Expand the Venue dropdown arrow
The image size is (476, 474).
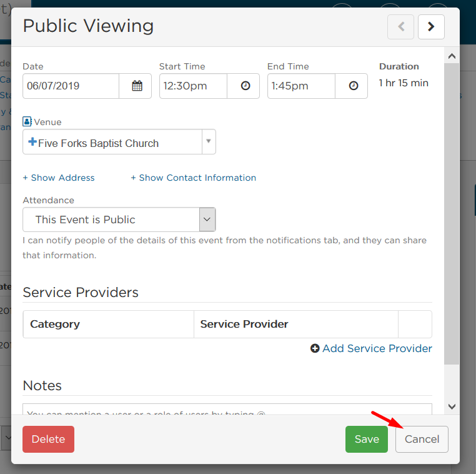coord(209,141)
